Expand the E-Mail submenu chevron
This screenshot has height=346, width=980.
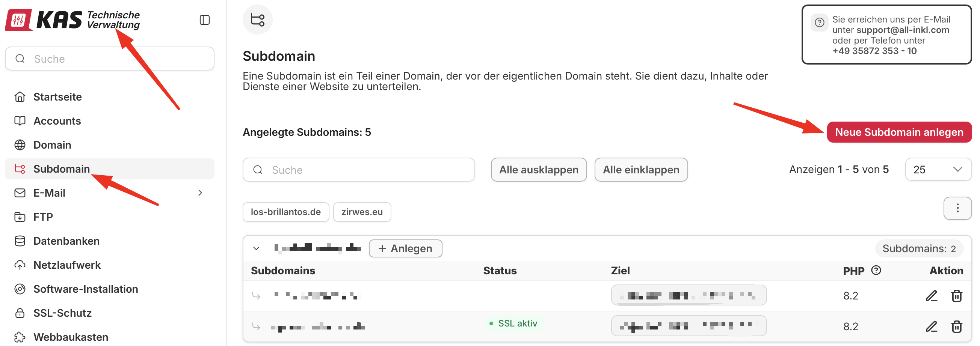pos(201,193)
